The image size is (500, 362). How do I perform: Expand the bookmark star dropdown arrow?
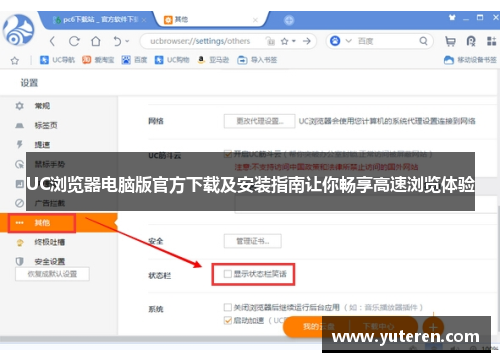click(x=294, y=41)
